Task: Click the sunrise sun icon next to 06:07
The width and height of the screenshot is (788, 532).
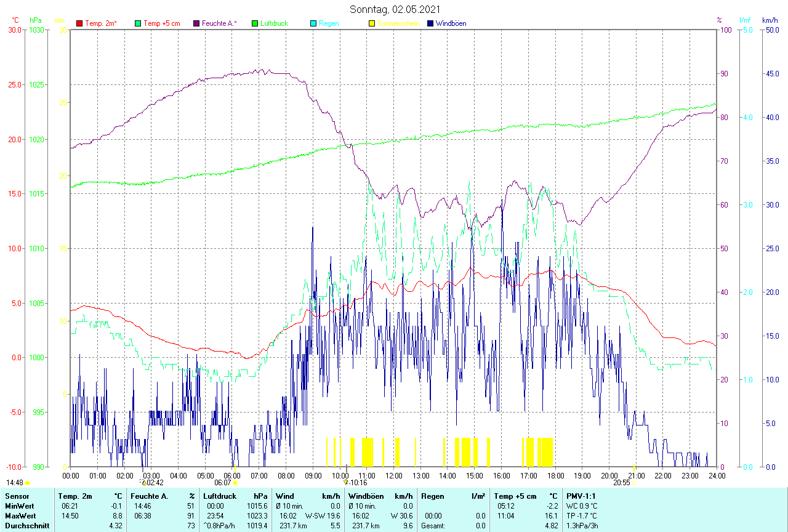Action: [235, 483]
